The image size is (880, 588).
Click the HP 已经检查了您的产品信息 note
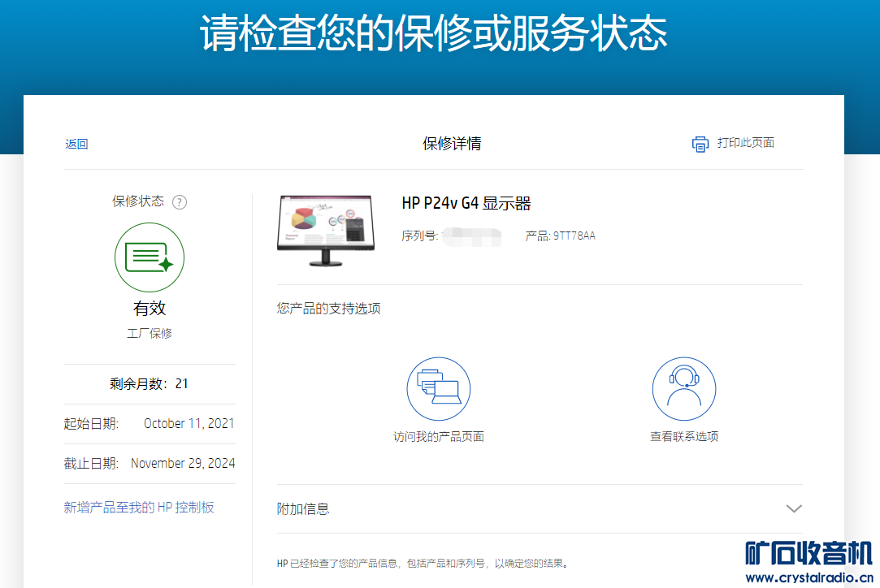[x=423, y=564]
